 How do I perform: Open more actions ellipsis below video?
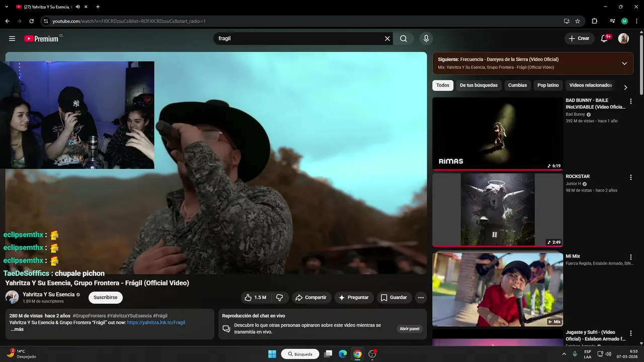tap(421, 298)
